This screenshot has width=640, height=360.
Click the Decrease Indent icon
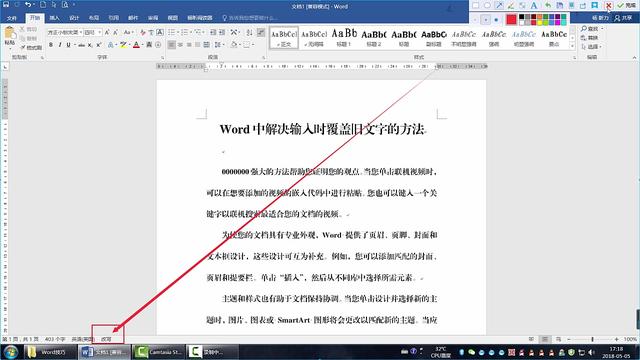point(213,32)
